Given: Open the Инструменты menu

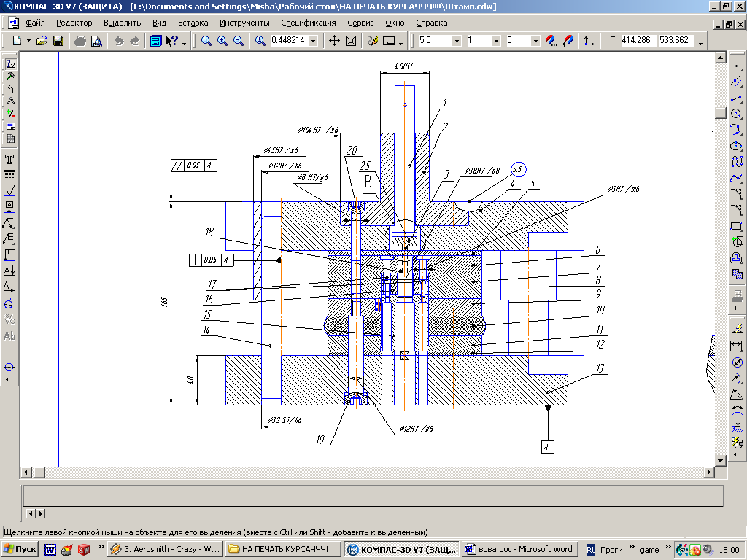Looking at the screenshot, I should point(244,23).
